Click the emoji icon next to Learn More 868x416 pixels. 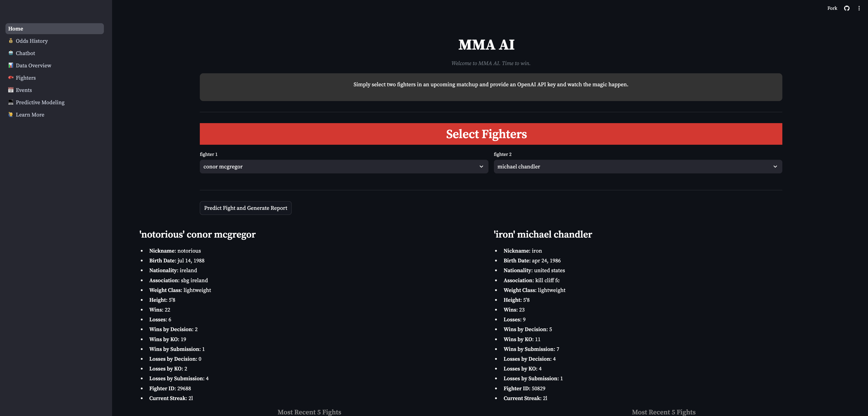(x=10, y=114)
